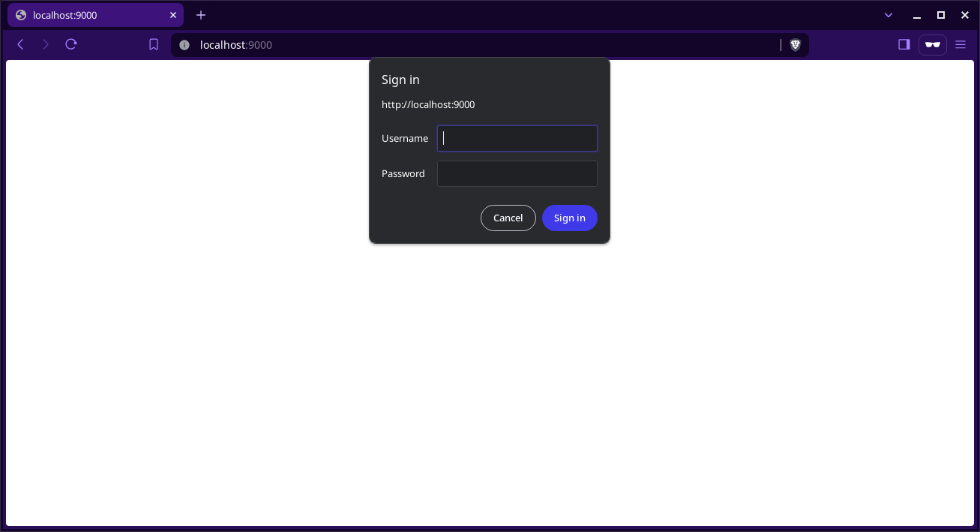This screenshot has height=532, width=980.
Task: Open the tab search dropdown chevron
Action: [x=889, y=15]
